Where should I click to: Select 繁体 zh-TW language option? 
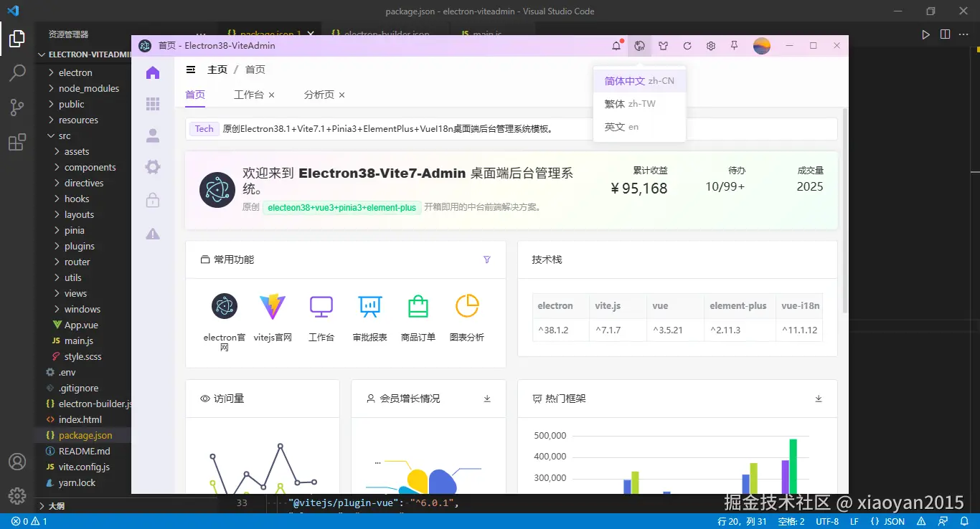(639, 104)
